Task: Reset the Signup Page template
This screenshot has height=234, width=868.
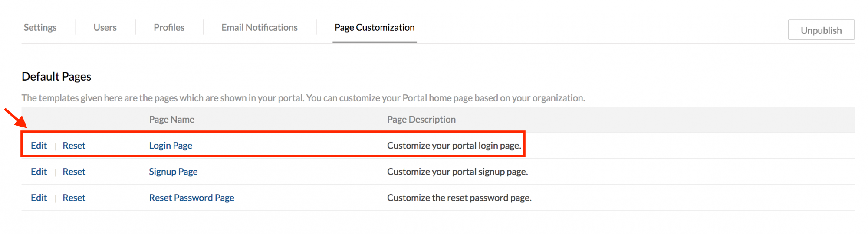Action: pos(74,172)
